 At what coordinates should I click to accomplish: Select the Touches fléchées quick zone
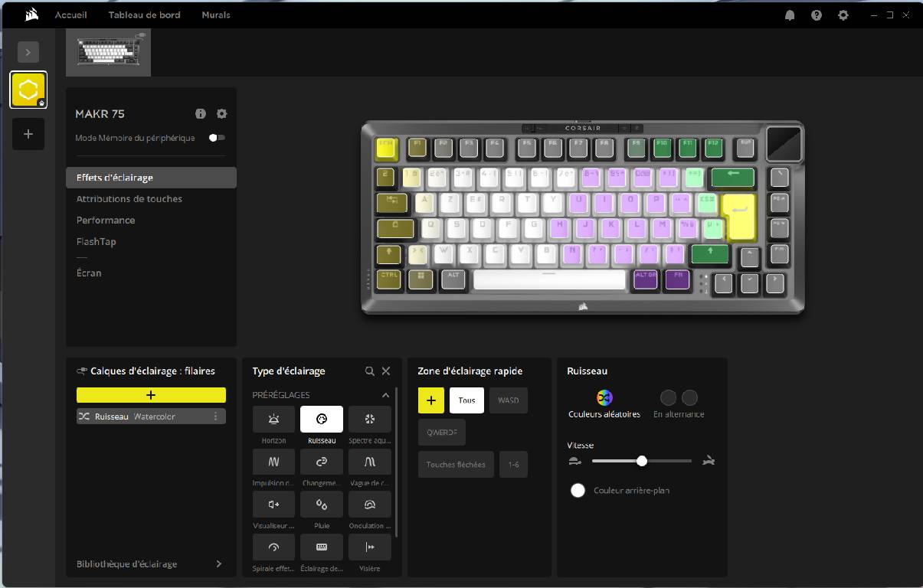(x=456, y=465)
